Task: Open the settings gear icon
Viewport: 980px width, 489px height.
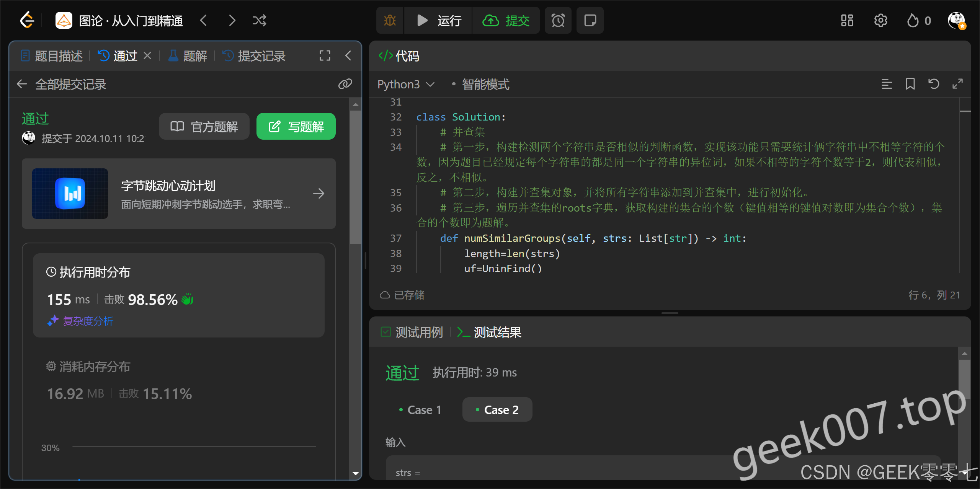Action: pos(880,20)
